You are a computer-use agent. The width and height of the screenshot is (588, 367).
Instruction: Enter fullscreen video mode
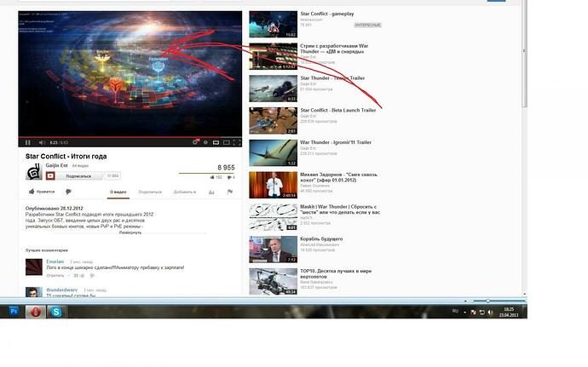237,142
